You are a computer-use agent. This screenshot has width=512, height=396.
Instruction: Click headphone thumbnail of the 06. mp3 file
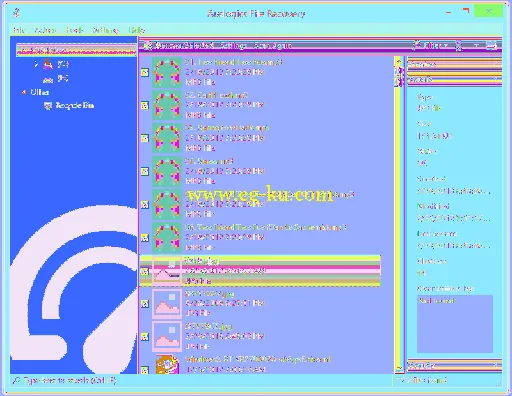tap(167, 237)
